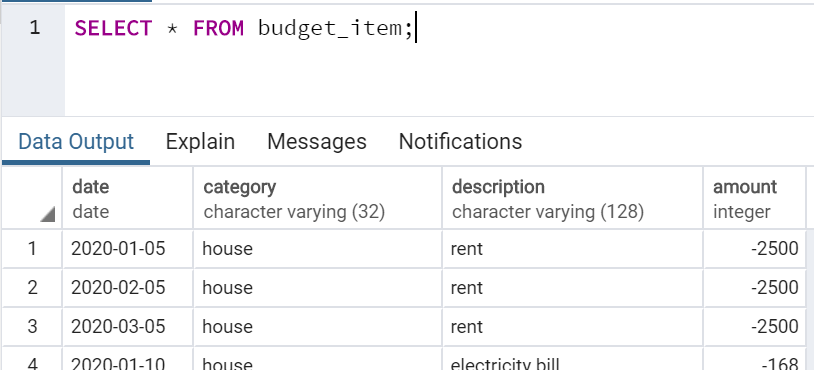The image size is (814, 370).
Task: Select row number 1 header
Action: click(x=32, y=249)
